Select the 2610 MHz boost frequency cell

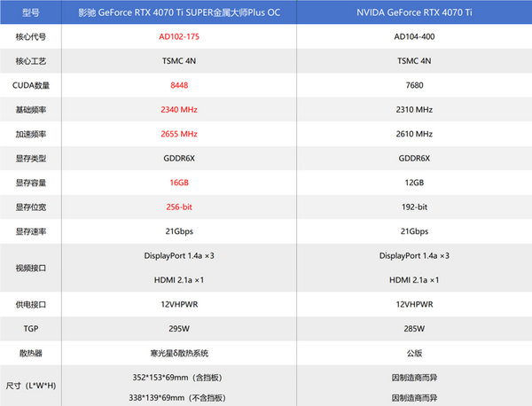click(x=414, y=134)
